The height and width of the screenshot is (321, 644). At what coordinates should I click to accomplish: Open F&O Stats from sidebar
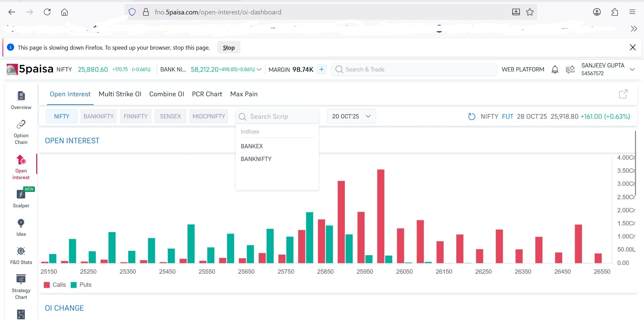pyautogui.click(x=21, y=252)
